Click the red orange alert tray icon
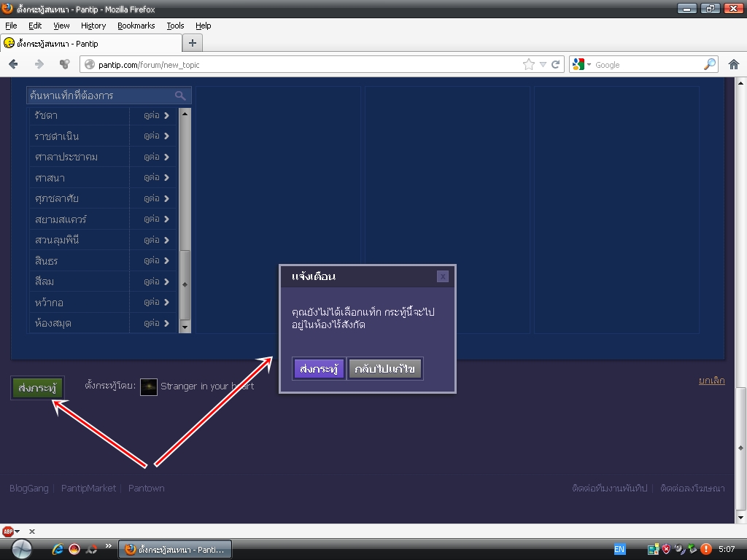Screen dimensions: 747x560 [705, 550]
